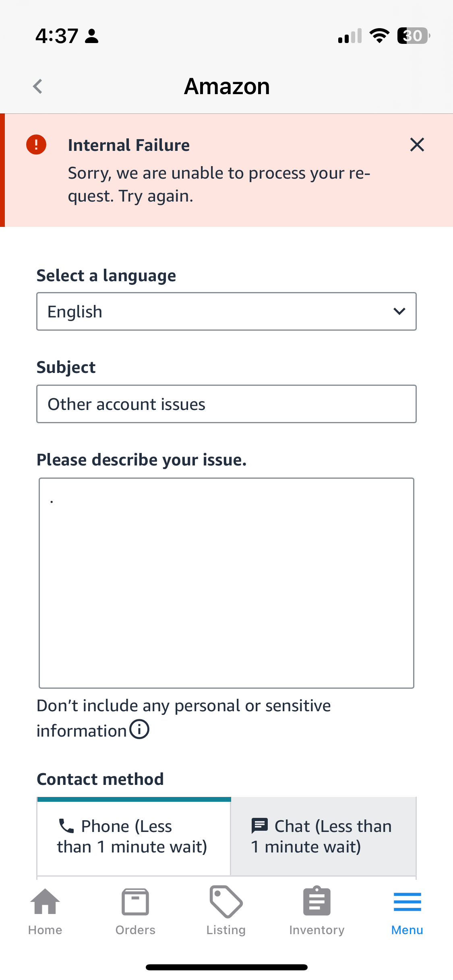
Task: Switch to the Chat contact method tab
Action: pos(323,836)
